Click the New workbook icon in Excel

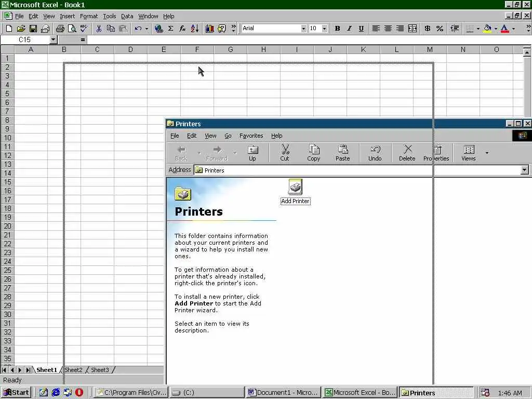point(9,29)
